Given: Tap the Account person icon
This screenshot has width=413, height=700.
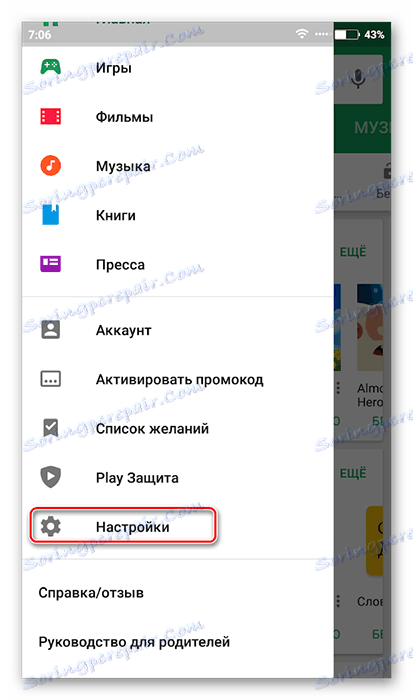Looking at the screenshot, I should [50, 330].
